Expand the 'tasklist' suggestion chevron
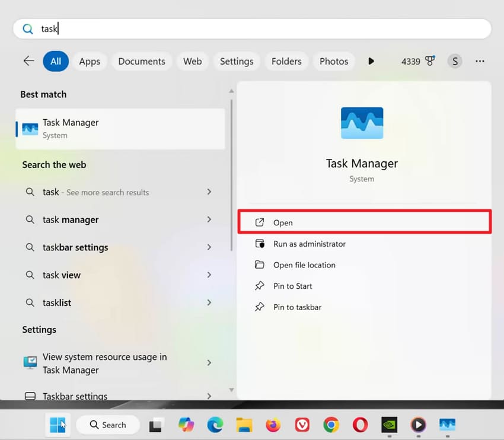 pos(209,302)
